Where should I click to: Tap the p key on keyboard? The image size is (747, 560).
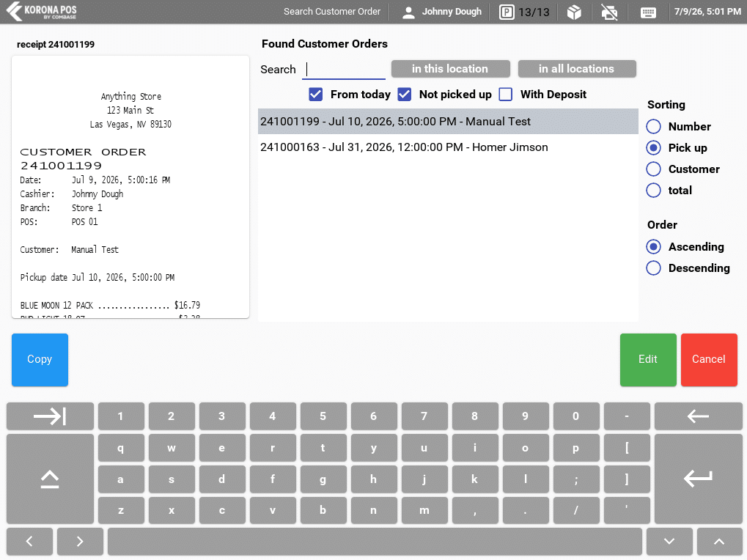pos(576,448)
